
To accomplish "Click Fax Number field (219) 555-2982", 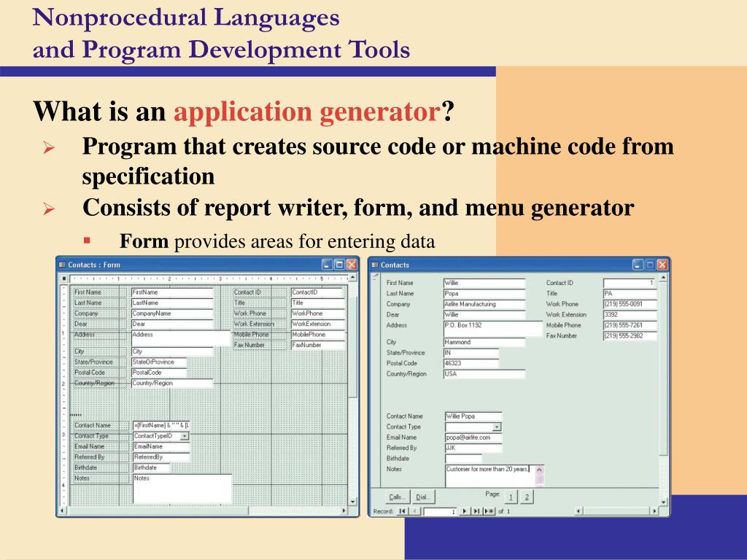I will (x=630, y=335).
